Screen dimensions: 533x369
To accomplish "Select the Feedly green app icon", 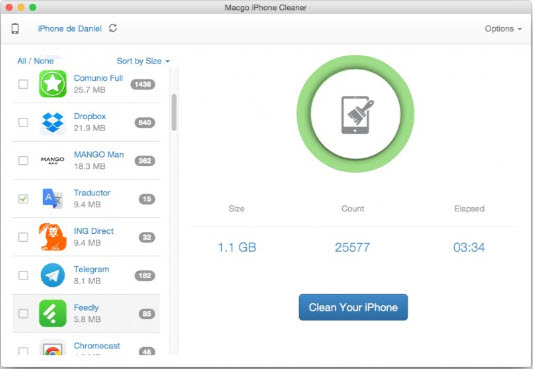I will 53,313.
